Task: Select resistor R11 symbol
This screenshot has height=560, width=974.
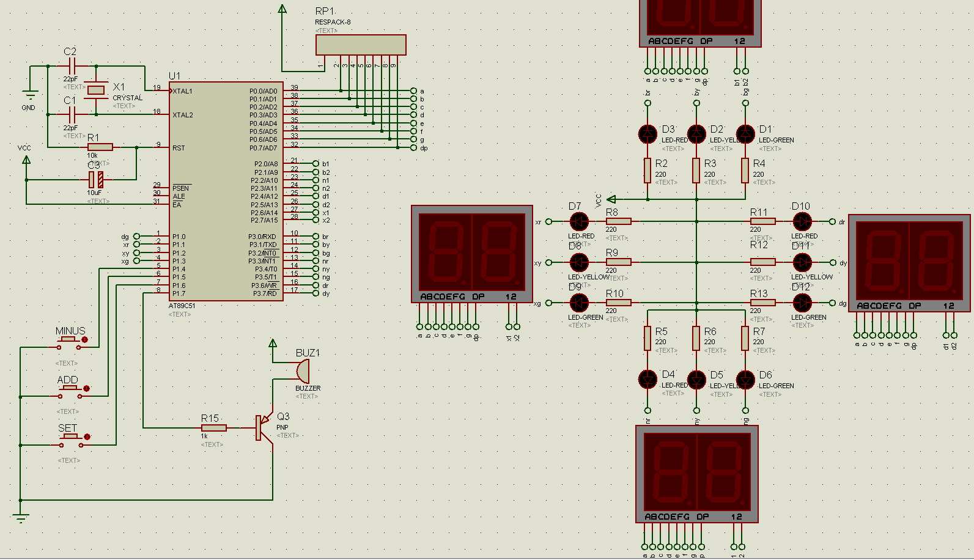Action: 762,221
